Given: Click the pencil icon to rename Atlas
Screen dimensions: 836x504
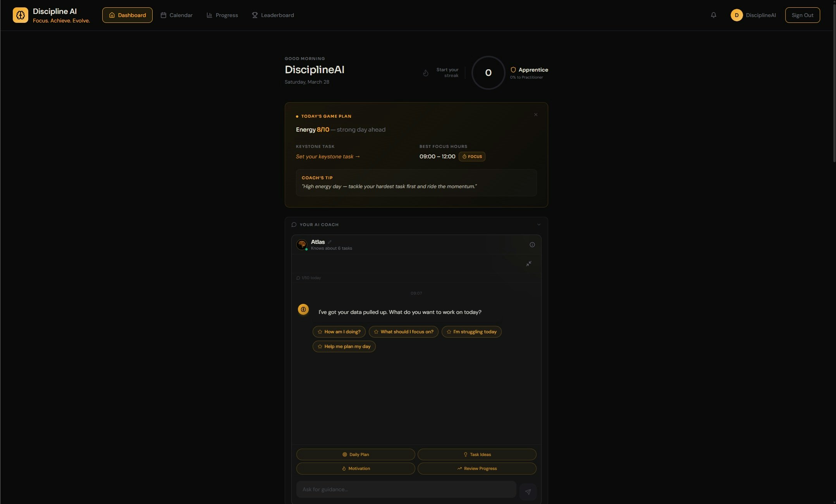Looking at the screenshot, I should tap(330, 242).
